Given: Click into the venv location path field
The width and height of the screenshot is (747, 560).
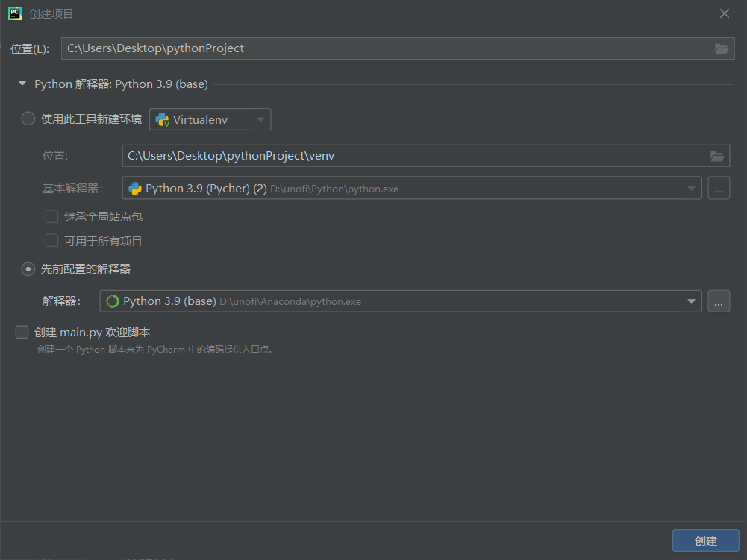Looking at the screenshot, I should click(425, 156).
